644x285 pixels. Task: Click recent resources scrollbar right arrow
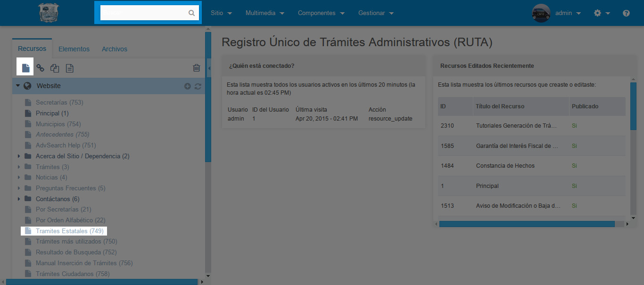pos(627,224)
